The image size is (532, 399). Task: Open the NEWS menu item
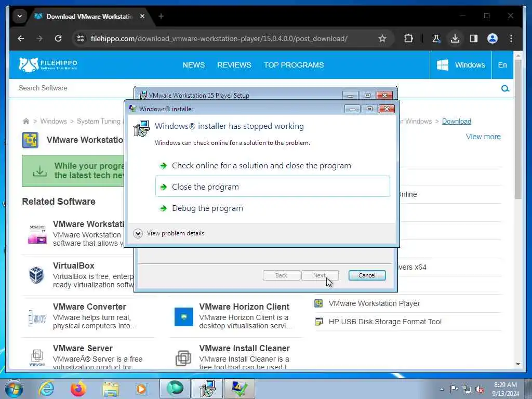pyautogui.click(x=194, y=65)
